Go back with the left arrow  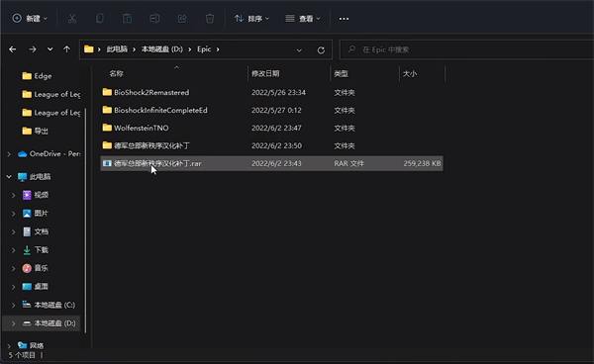(13, 49)
